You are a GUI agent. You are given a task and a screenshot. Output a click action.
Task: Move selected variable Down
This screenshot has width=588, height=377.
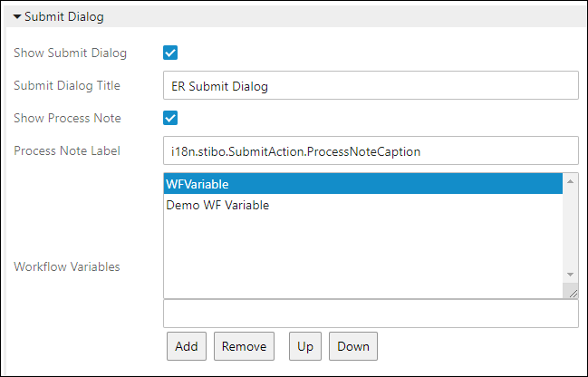click(353, 346)
